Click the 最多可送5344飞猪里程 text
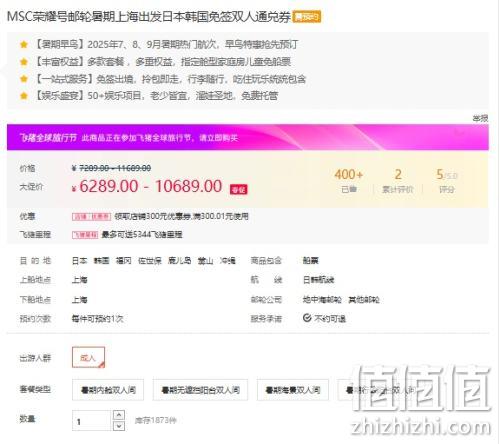500x444 pixels. point(142,235)
